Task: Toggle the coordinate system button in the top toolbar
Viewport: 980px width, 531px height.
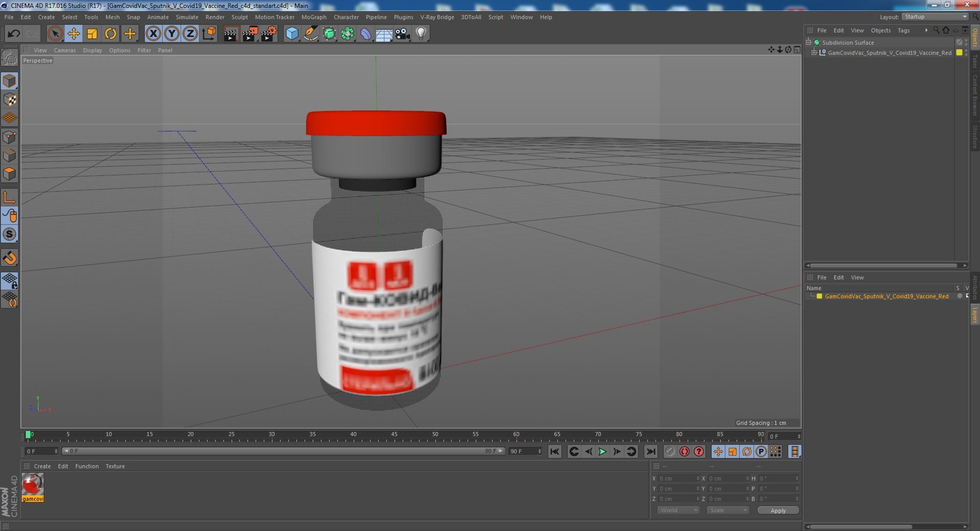Action: point(209,34)
